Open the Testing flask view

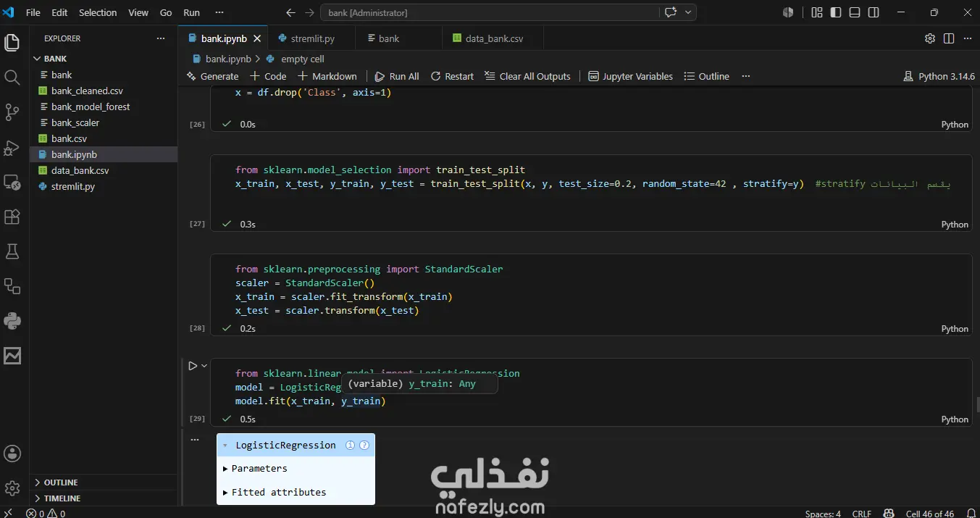coord(12,251)
